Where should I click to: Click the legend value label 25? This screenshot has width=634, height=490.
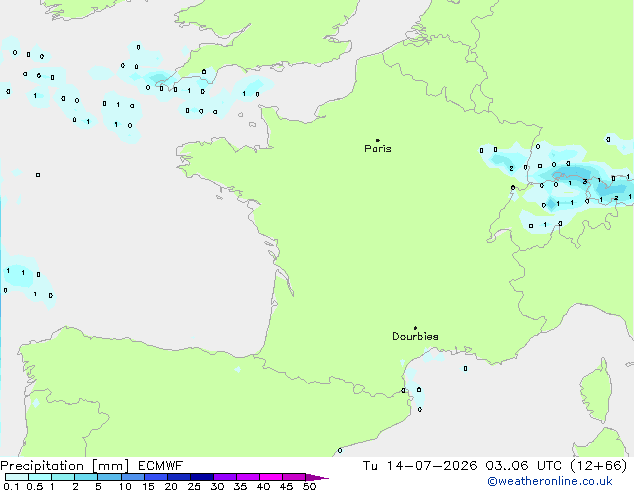point(194,486)
